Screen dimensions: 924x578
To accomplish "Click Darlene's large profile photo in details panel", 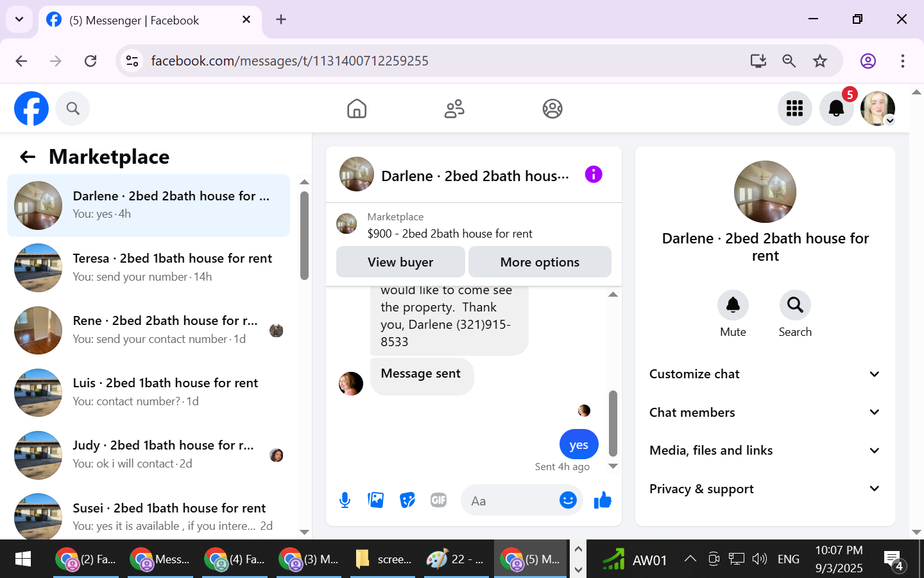I will pos(765,191).
